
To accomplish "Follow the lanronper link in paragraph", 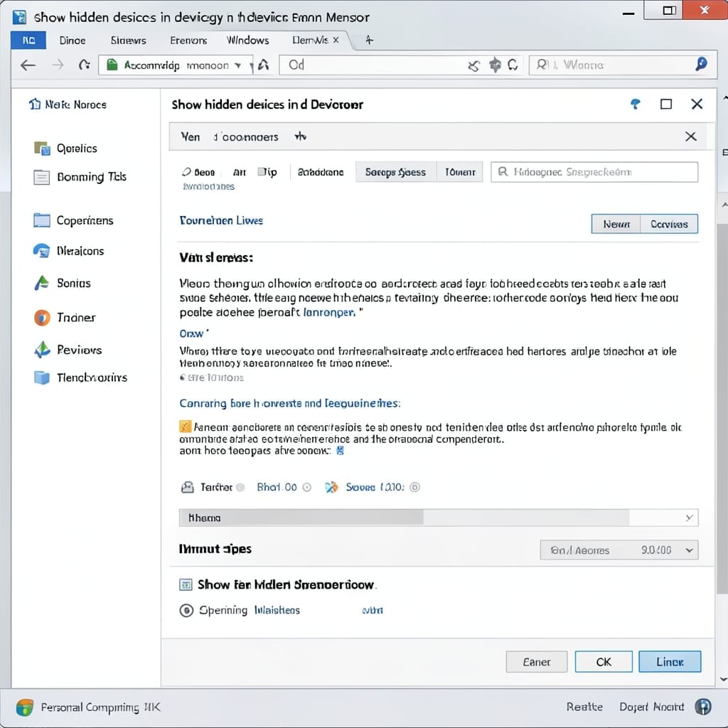I will tap(329, 313).
